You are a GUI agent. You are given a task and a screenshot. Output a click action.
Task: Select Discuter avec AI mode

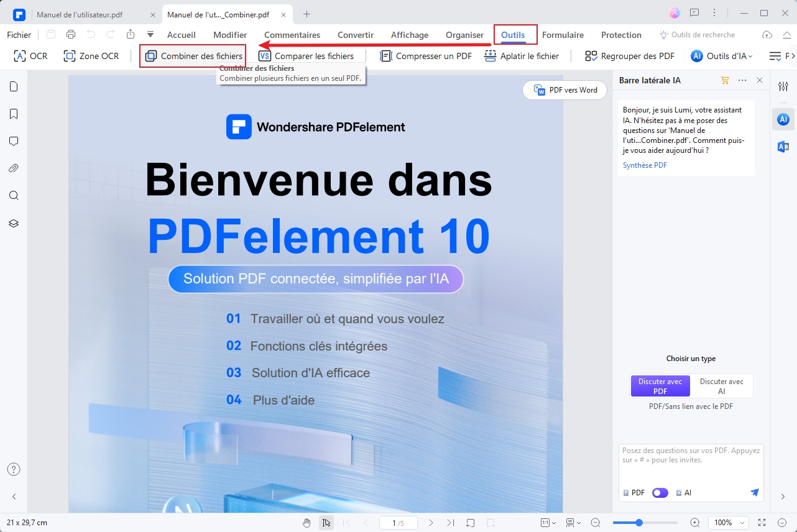pyautogui.click(x=721, y=386)
